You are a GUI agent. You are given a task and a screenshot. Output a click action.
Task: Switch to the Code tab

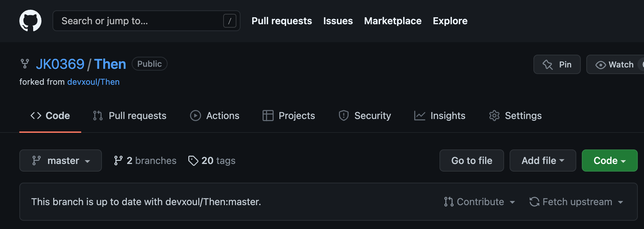(50, 116)
